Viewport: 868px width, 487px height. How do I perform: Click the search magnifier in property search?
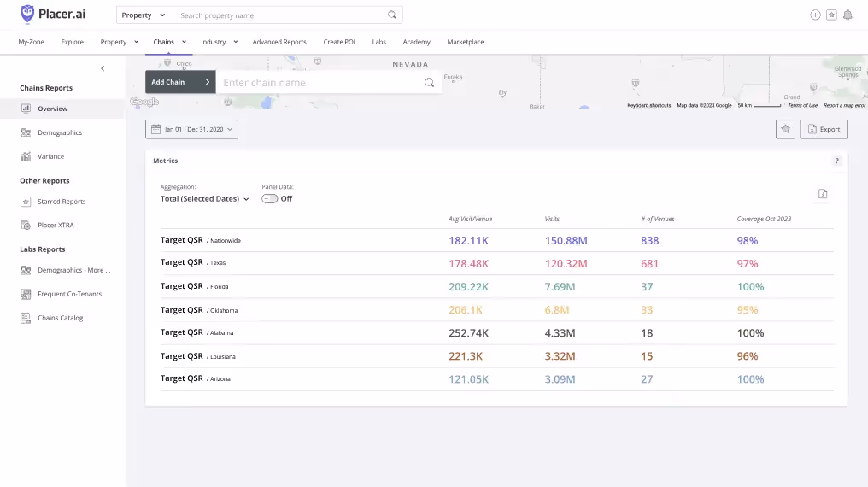[392, 15]
